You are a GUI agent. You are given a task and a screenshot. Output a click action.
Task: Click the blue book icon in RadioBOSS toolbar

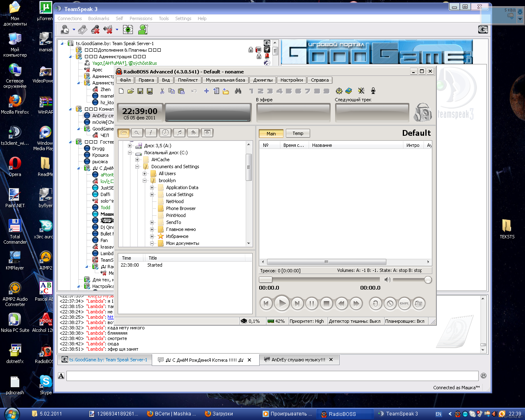(x=349, y=91)
